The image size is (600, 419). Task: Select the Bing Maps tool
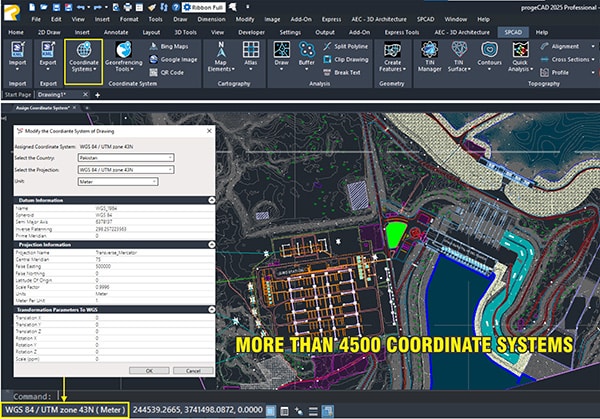click(169, 46)
